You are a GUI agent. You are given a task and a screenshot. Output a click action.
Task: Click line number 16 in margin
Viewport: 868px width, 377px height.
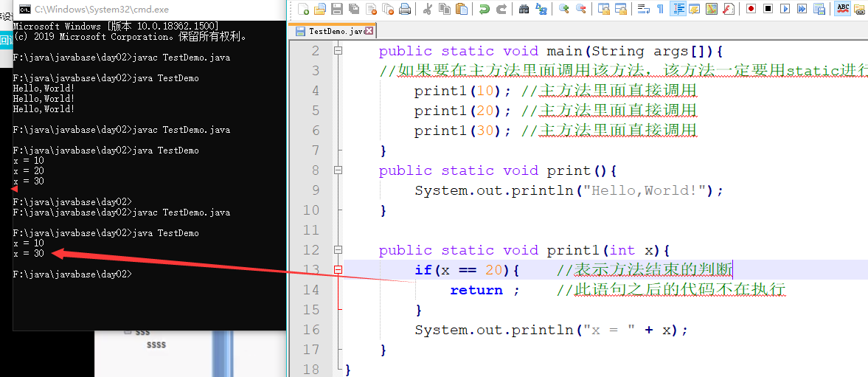pos(311,330)
